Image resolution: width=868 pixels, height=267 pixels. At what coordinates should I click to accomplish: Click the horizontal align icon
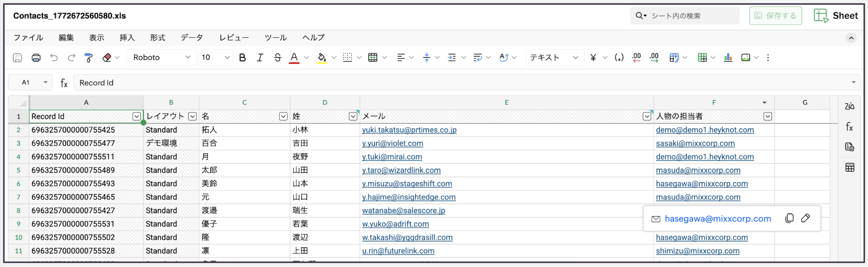(401, 58)
